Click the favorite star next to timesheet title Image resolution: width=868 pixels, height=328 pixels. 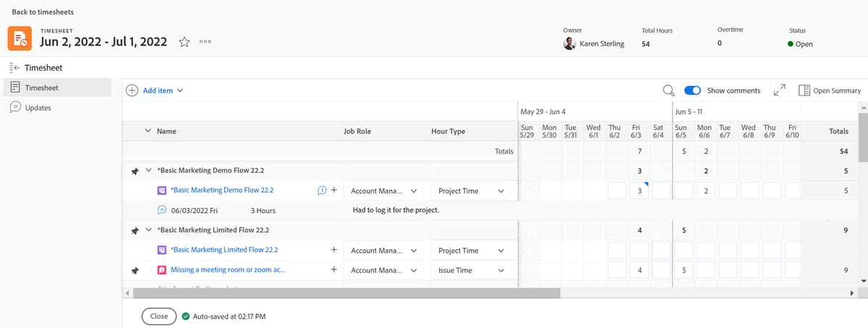[x=184, y=43]
